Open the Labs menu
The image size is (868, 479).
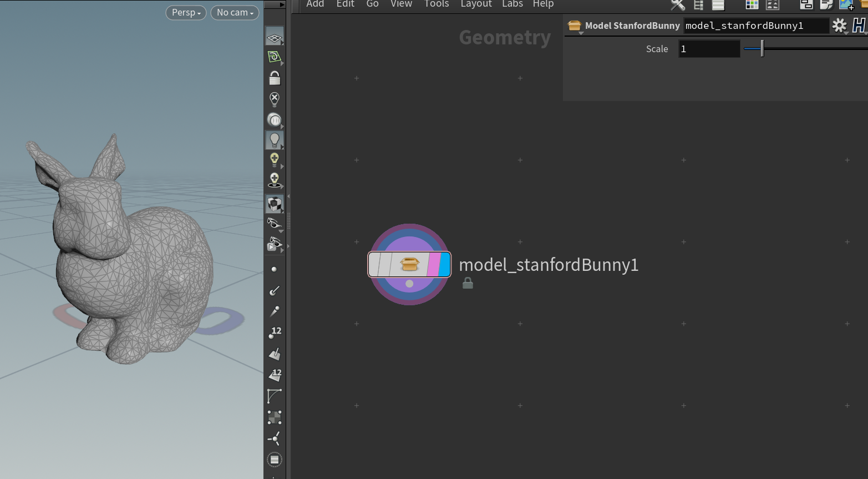511,4
